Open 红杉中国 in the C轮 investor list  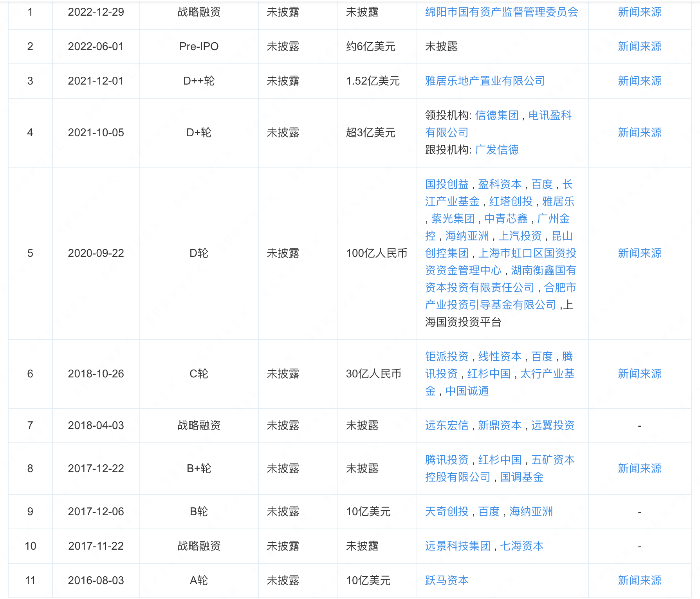click(x=489, y=374)
